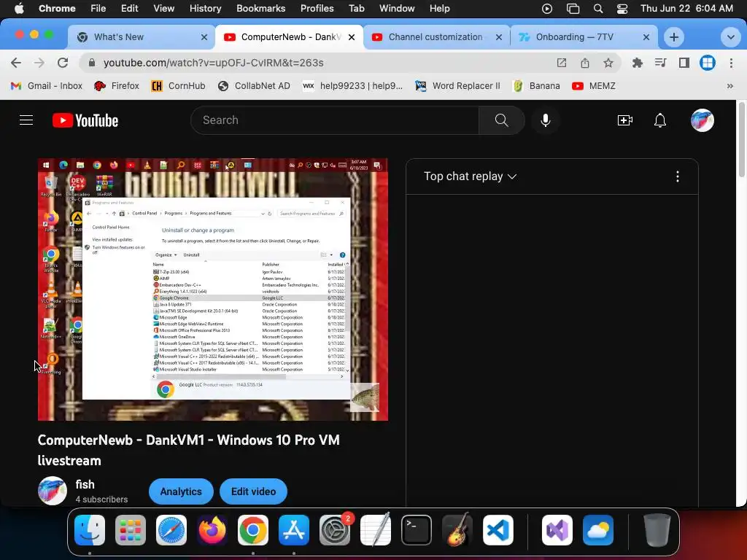Viewport: 747px width, 560px height.
Task: Open the YouTube notifications bell
Action: 659,120
